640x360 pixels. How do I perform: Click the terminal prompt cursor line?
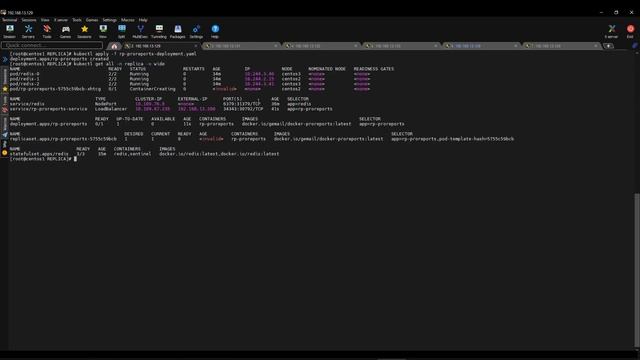coord(43,159)
